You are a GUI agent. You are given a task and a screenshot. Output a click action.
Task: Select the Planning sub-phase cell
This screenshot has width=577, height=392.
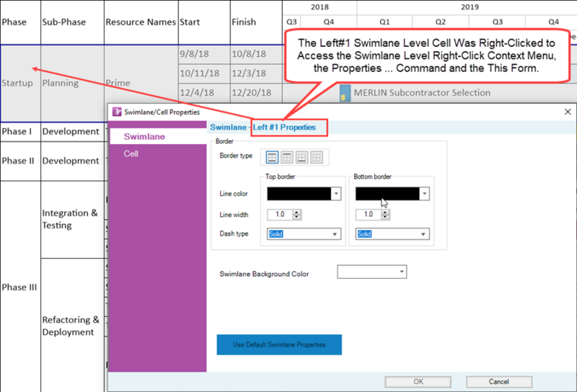pos(73,83)
